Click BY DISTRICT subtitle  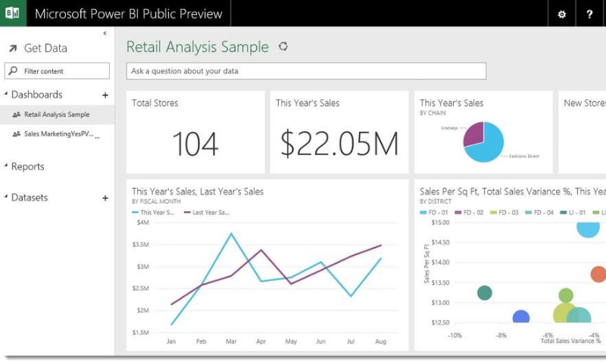[436, 201]
